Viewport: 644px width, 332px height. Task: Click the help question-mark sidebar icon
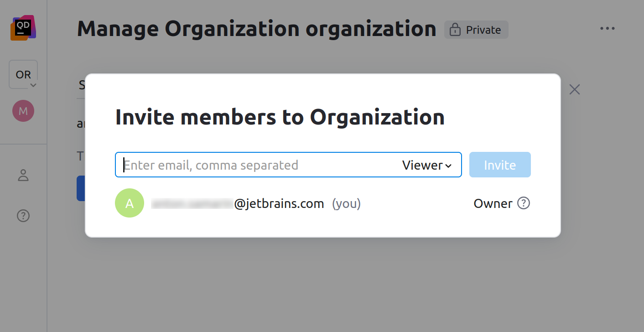[23, 215]
